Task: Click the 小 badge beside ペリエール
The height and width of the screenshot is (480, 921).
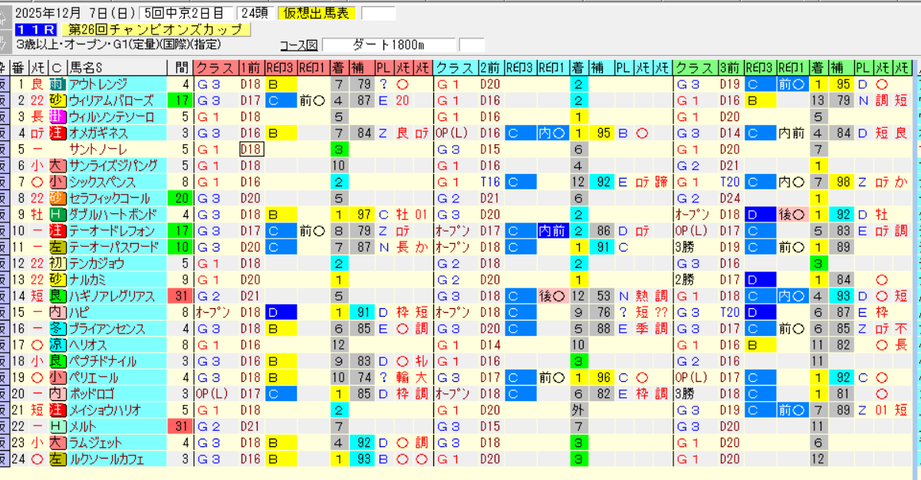Action: pyautogui.click(x=57, y=378)
